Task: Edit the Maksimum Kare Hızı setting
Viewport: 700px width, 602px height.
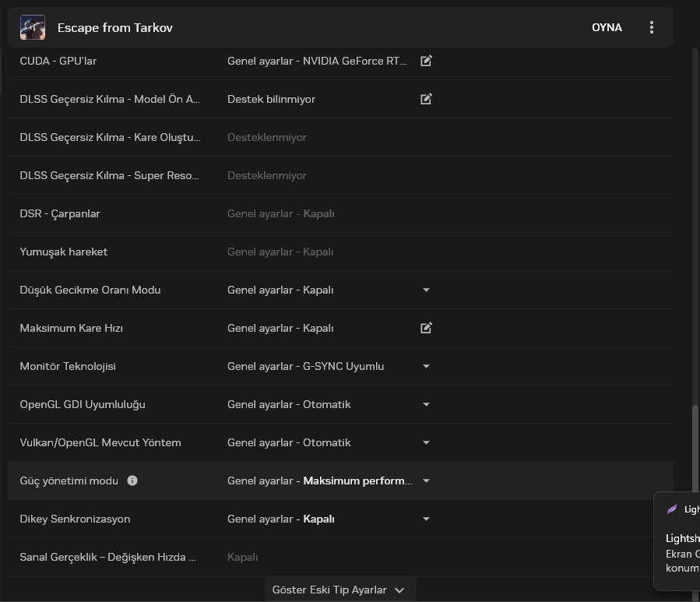Action: [426, 328]
